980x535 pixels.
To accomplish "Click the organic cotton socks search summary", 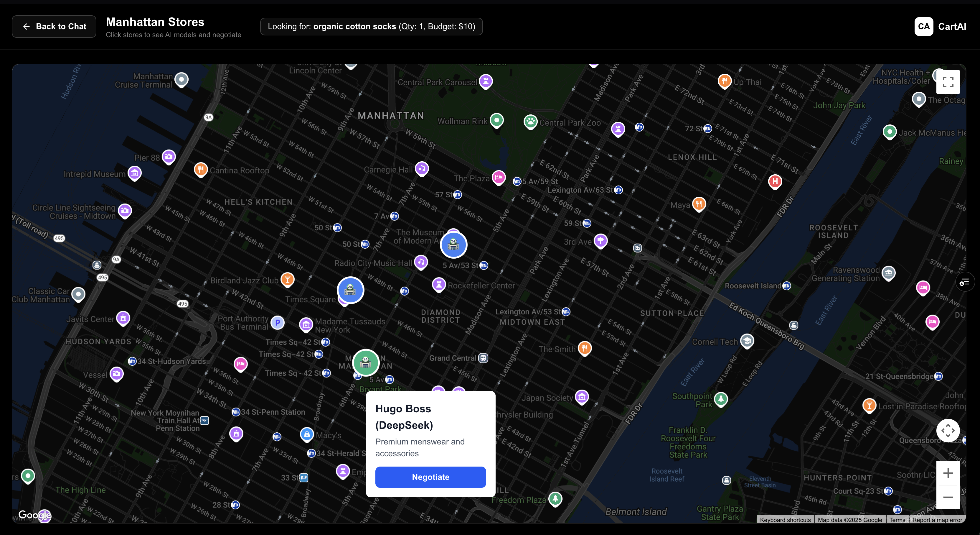I will 371,27.
